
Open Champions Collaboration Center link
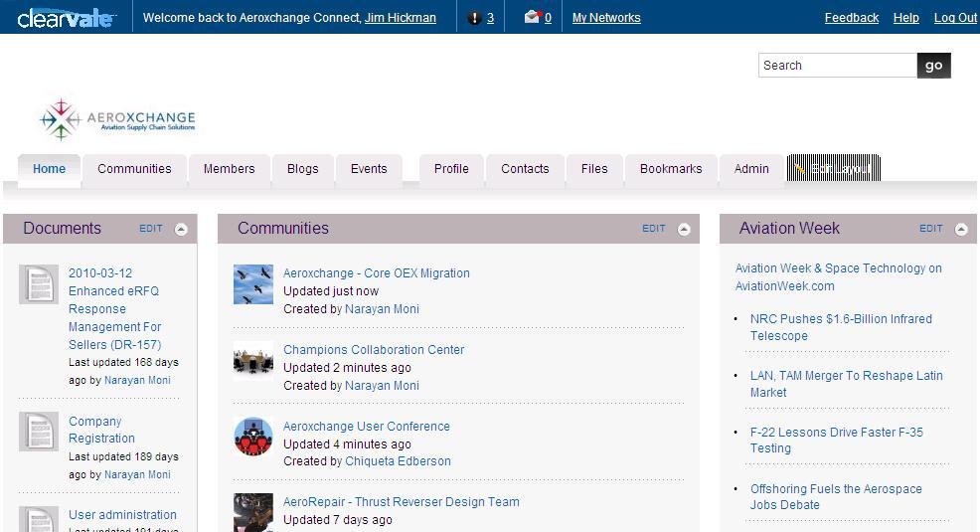374,349
